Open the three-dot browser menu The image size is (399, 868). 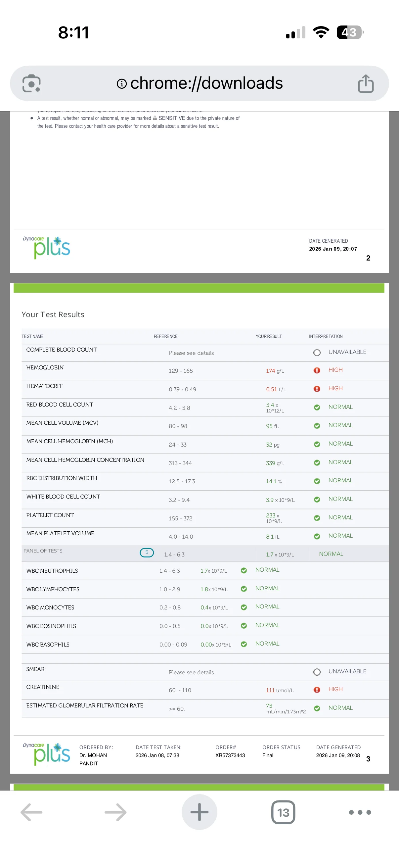[x=360, y=812]
